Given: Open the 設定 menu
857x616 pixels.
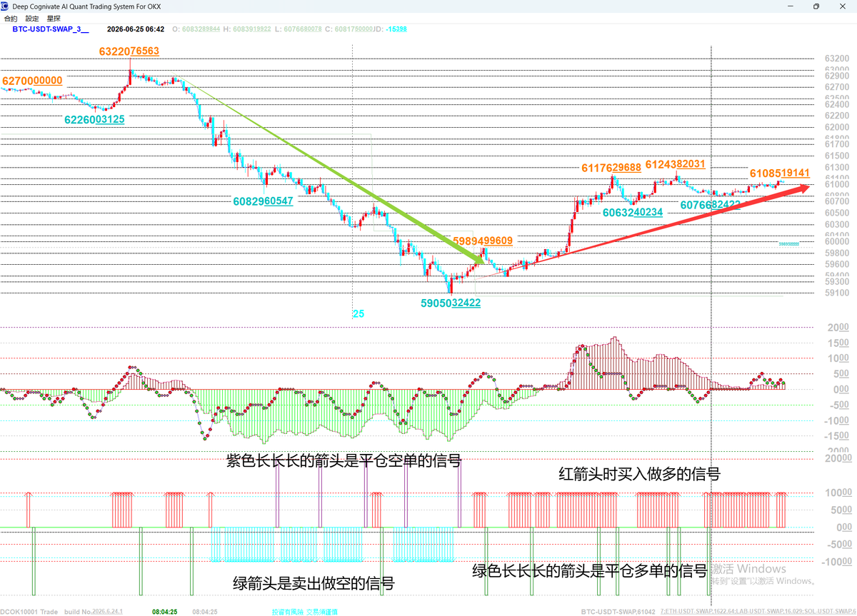Looking at the screenshot, I should click(x=33, y=18).
